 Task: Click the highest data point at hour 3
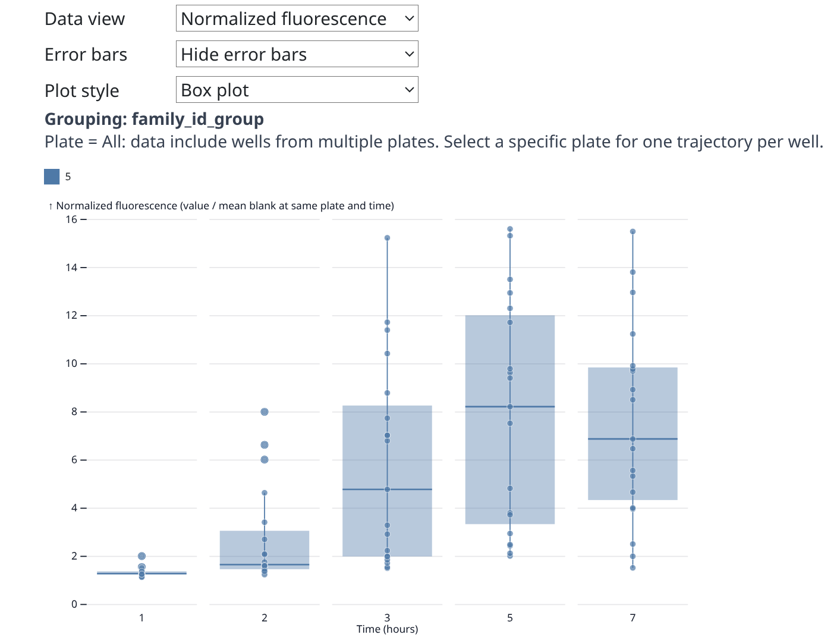[387, 238]
